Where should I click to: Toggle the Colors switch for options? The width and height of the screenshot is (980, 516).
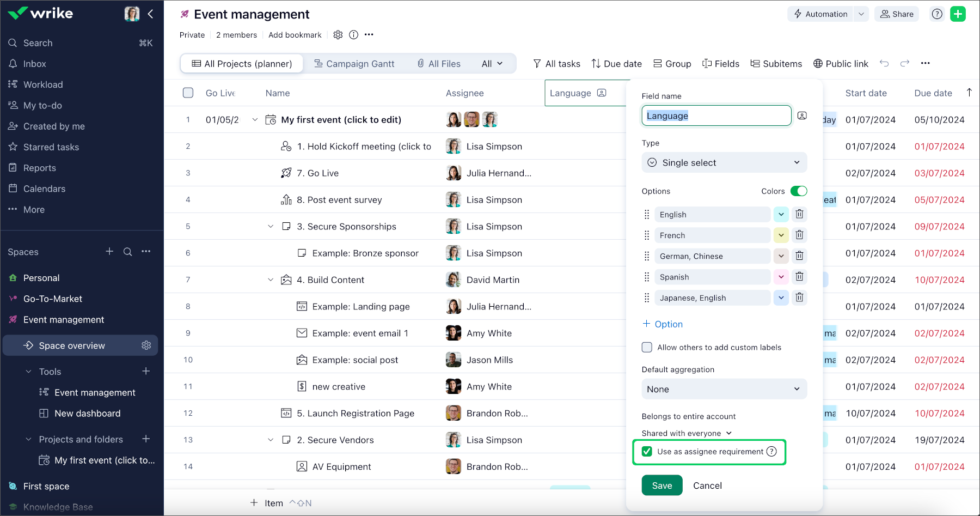tap(799, 191)
